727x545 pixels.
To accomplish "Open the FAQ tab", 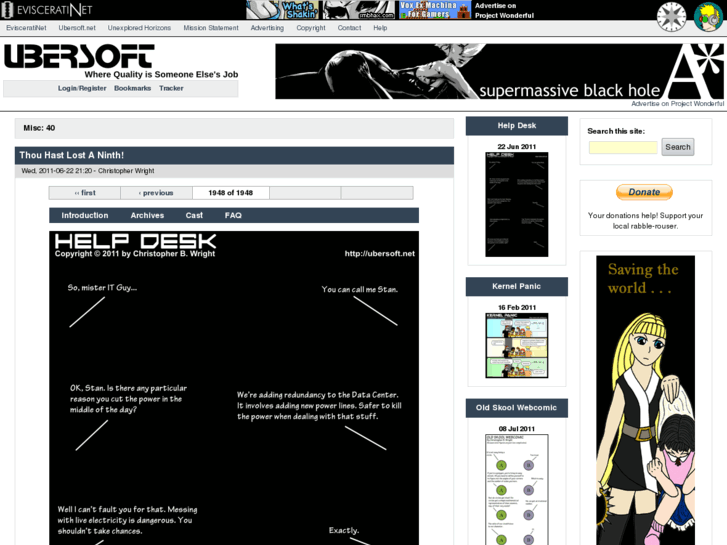I will [x=233, y=215].
